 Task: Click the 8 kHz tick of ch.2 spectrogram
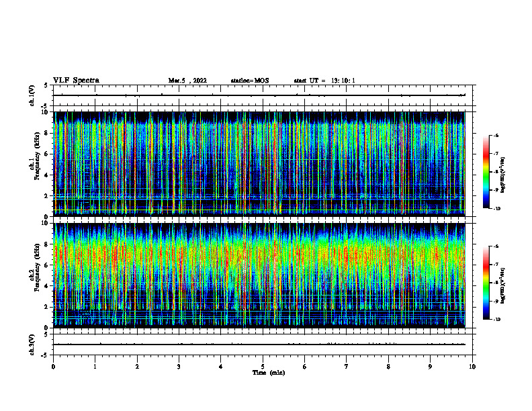click(x=47, y=244)
